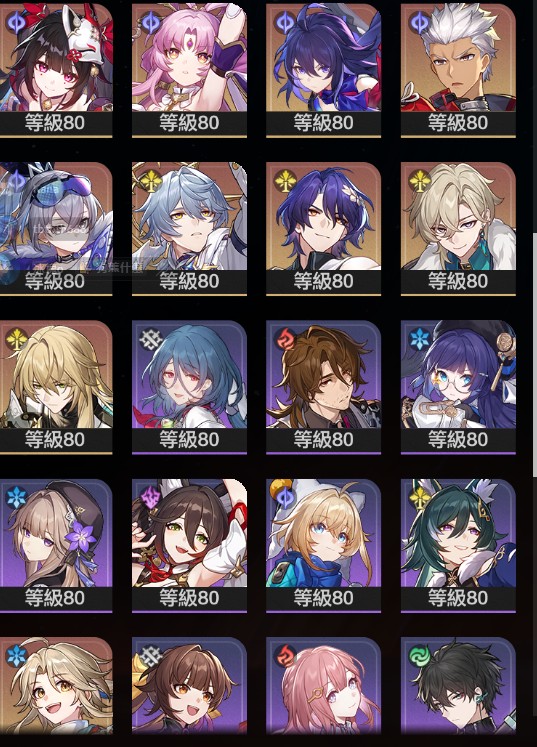This screenshot has width=537, height=747.
Task: Click Imaginary icon on light-blue-haired winged character
Action: point(151,181)
